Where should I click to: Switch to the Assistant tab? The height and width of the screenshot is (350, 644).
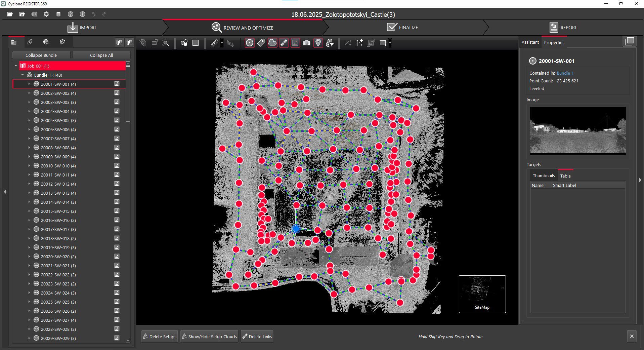pos(530,42)
